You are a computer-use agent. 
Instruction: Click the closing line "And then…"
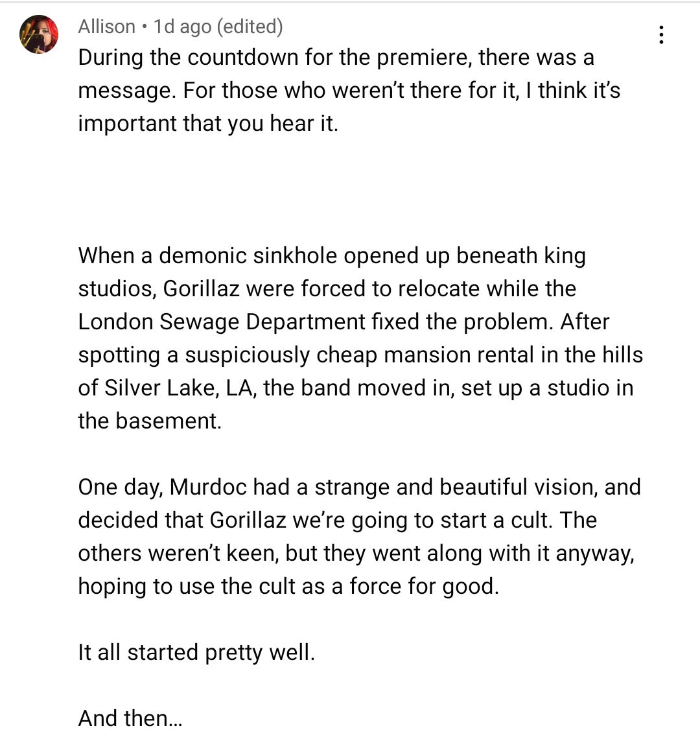point(130,718)
